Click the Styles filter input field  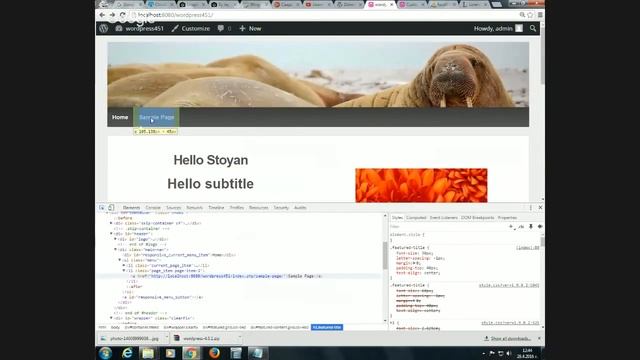coord(447,227)
